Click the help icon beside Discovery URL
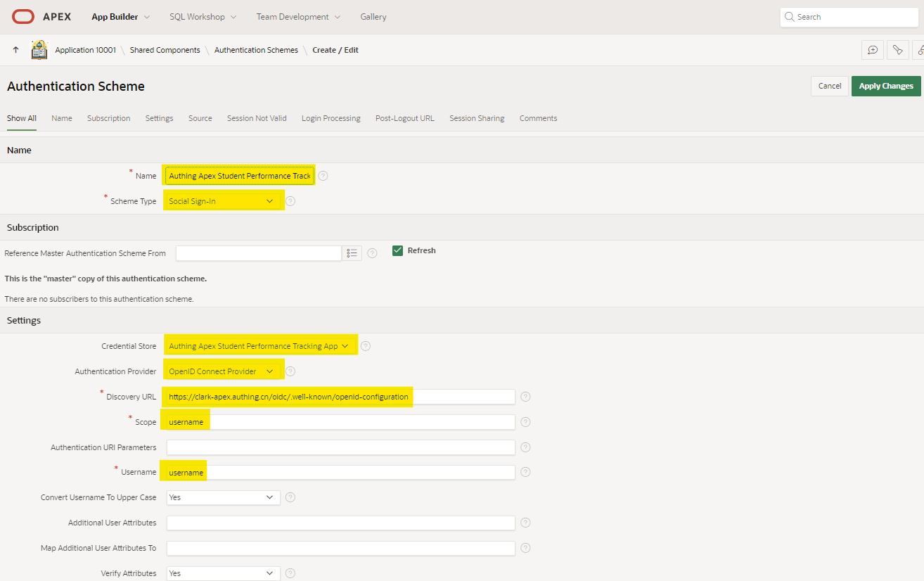This screenshot has width=924, height=581. point(525,397)
